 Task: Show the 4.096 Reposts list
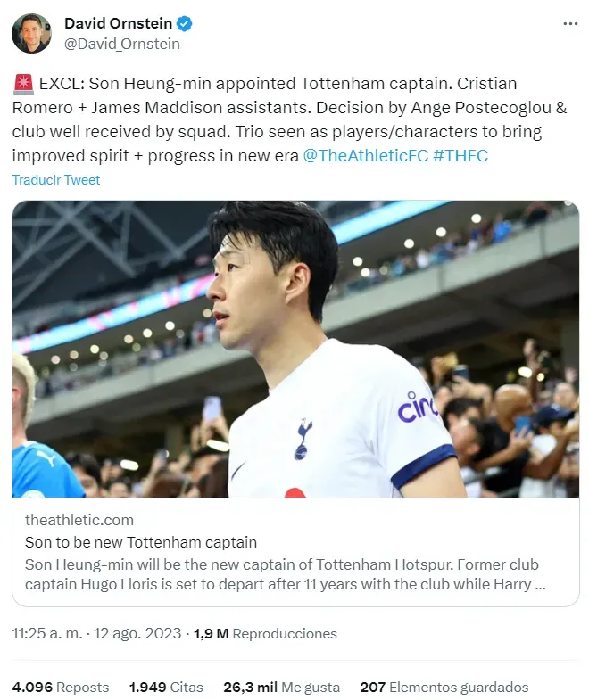pyautogui.click(x=61, y=687)
